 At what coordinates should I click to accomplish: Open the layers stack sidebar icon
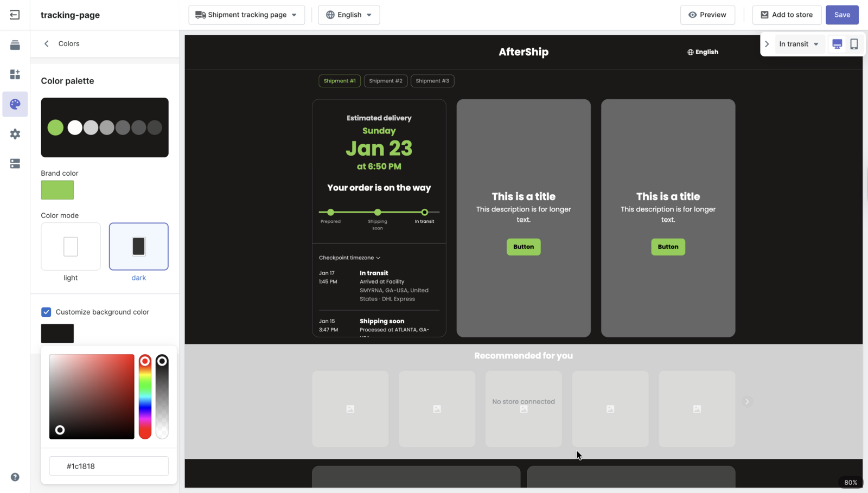[x=15, y=45]
